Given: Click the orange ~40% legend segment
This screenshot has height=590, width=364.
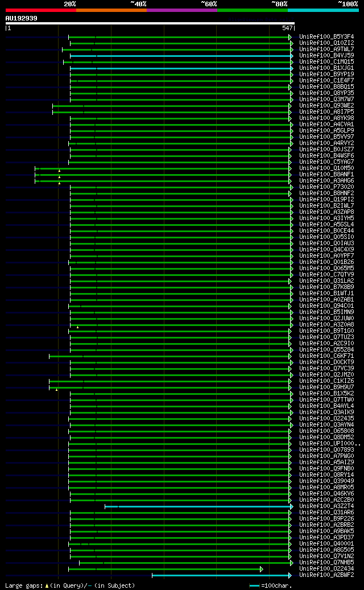Looking at the screenshot, I should (111, 10).
